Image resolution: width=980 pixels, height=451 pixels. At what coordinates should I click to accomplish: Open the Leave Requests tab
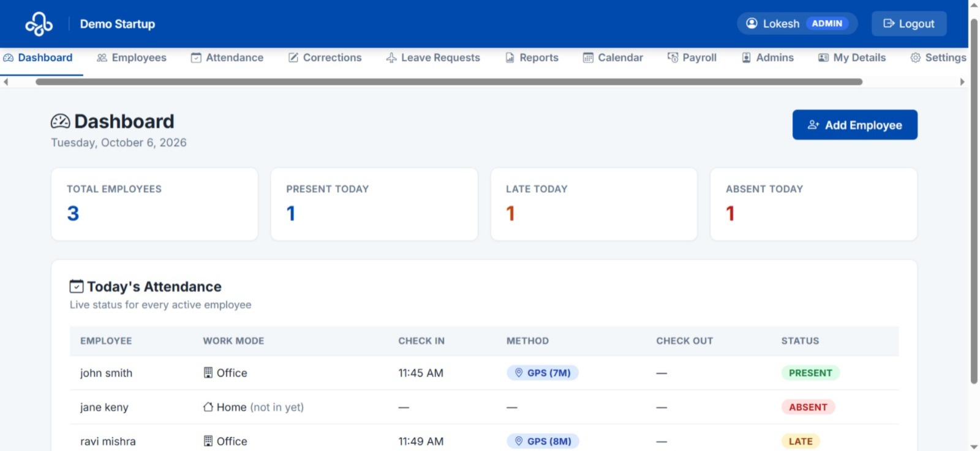click(x=433, y=58)
